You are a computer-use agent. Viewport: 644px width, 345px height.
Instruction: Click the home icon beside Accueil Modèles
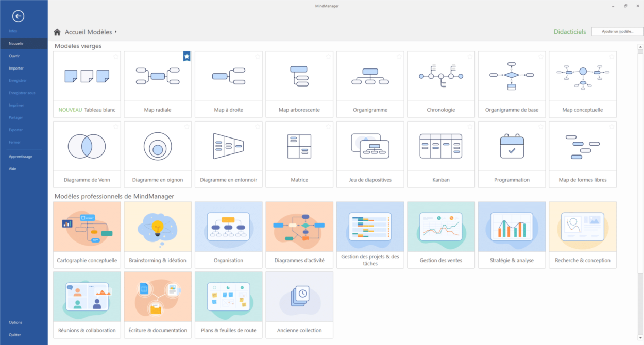57,32
